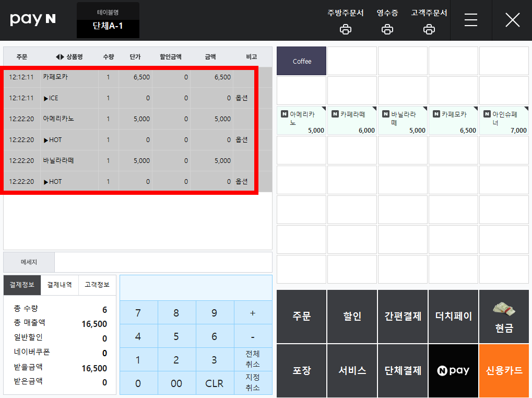This screenshot has width=532, height=398.
Task: Open the 고객정보 tab
Action: (97, 285)
